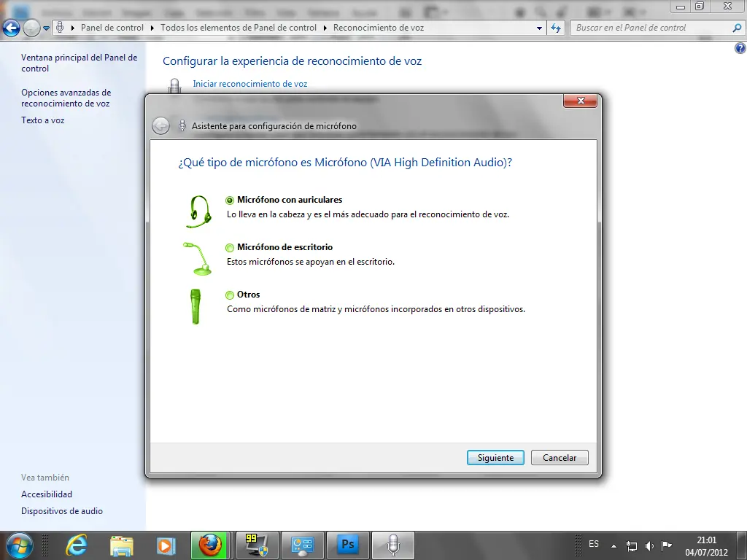Viewport: 747px width, 560px height.
Task: Click Siguiente to continue the wizard
Action: pos(495,458)
